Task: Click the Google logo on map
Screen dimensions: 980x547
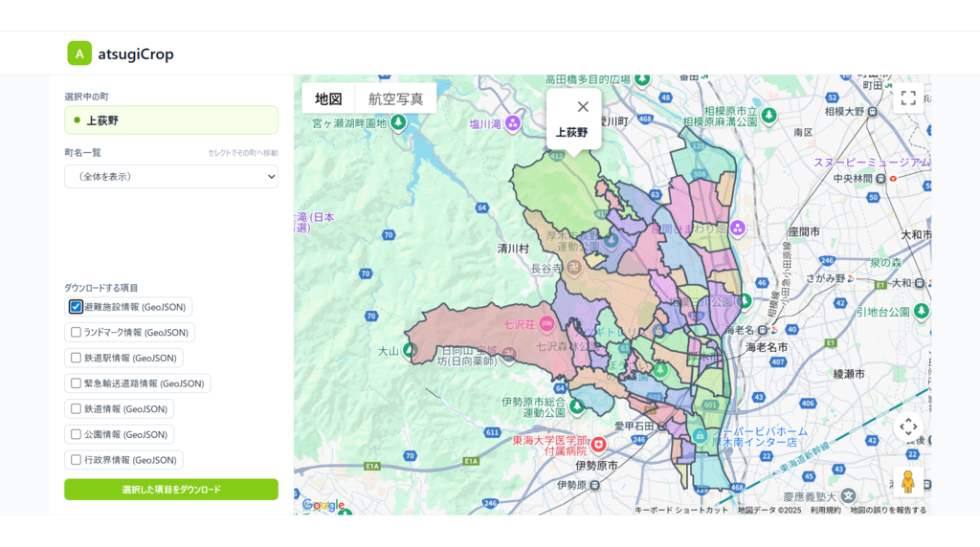Action: [323, 505]
